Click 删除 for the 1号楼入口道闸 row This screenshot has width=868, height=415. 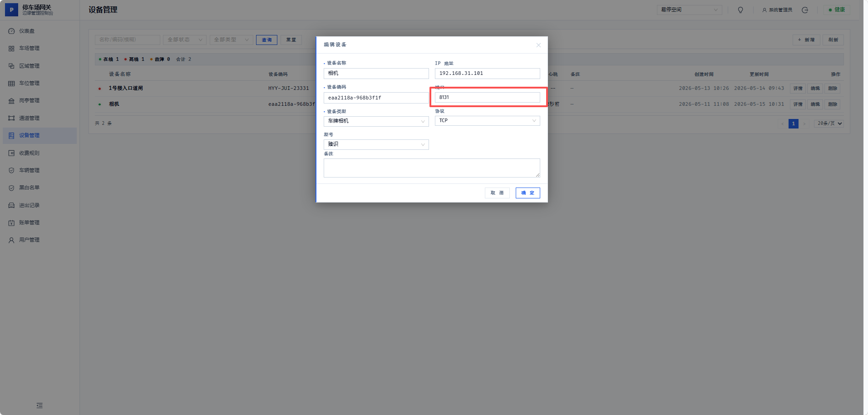pos(833,89)
